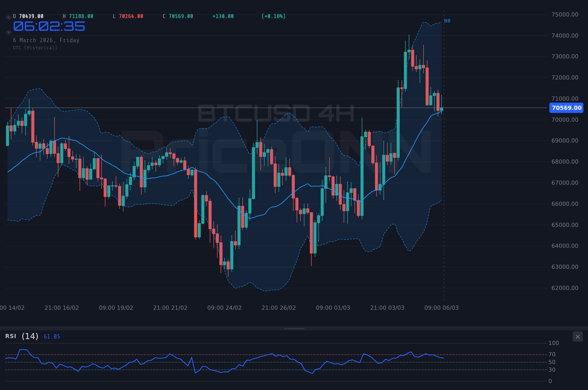Click the 69000.00 price axis label
588x390 pixels.
pos(565,140)
